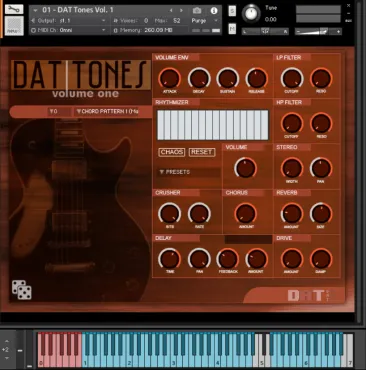Click the Volume Env RELEASE knob
This screenshot has height=370, width=366.
point(257,79)
